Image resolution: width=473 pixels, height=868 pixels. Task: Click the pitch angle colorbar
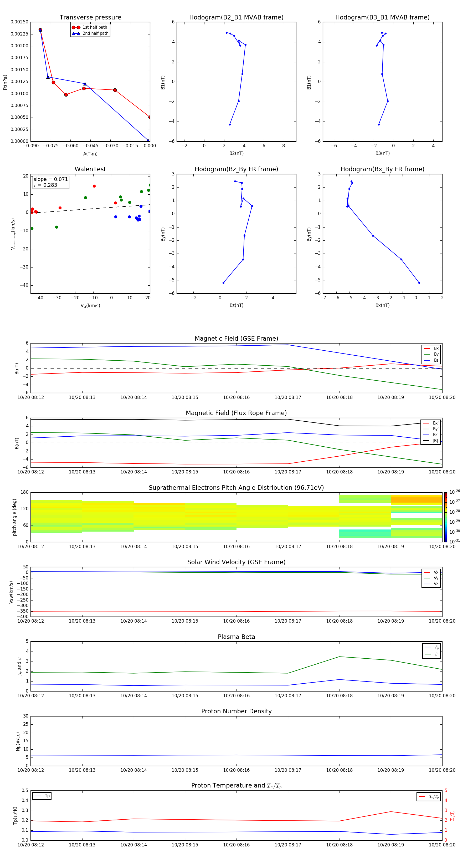pyautogui.click(x=446, y=517)
